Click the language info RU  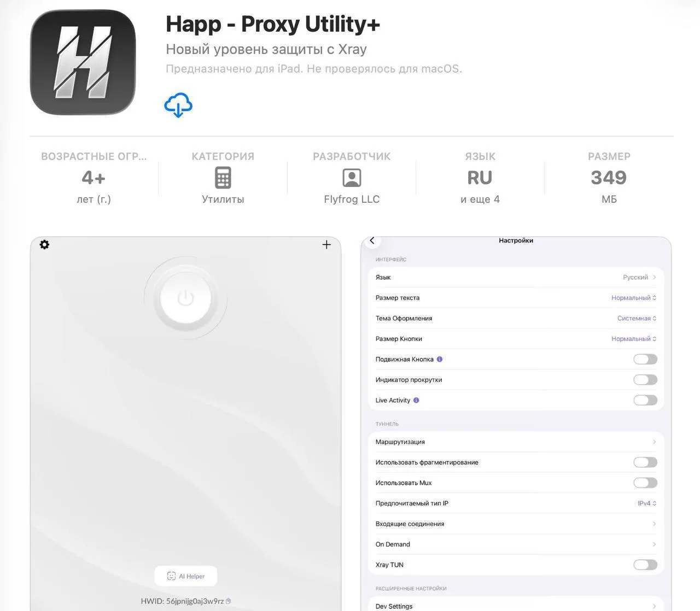pos(480,178)
